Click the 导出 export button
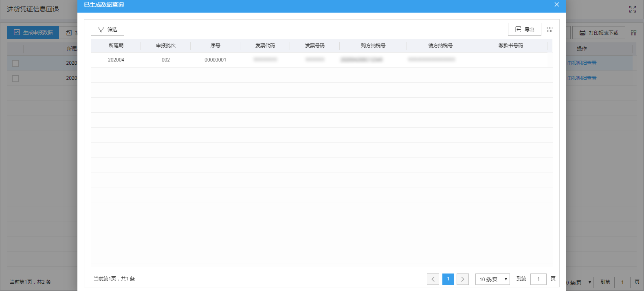The image size is (644, 291). click(x=525, y=29)
